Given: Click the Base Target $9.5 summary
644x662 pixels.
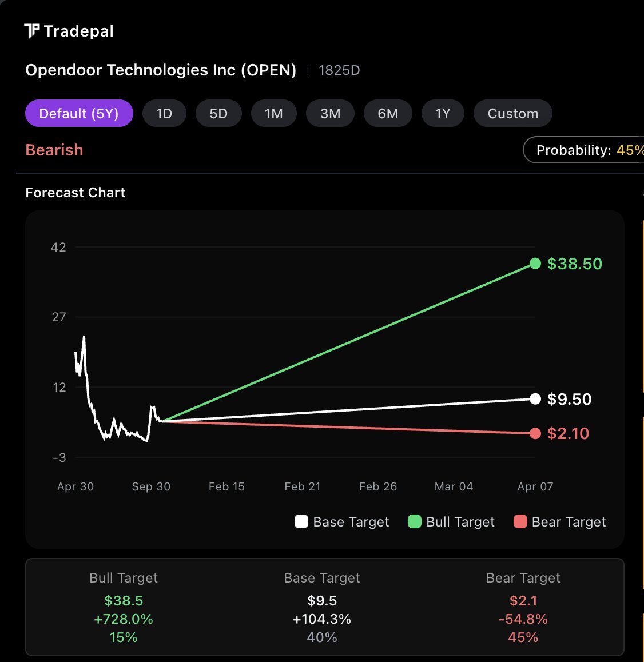Looking at the screenshot, I should (322, 601).
